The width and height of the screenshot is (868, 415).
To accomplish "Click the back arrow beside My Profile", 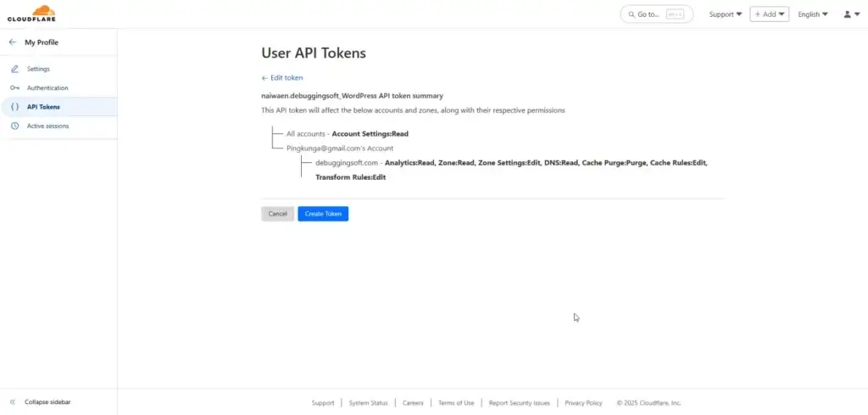I will (13, 42).
